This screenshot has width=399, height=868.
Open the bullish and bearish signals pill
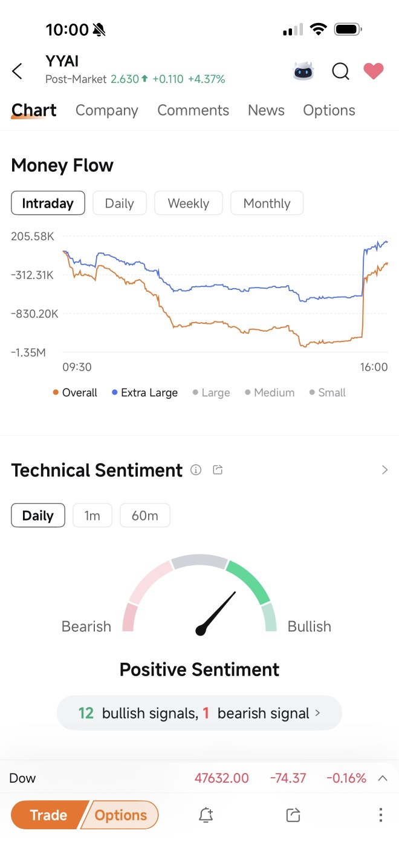(x=199, y=713)
